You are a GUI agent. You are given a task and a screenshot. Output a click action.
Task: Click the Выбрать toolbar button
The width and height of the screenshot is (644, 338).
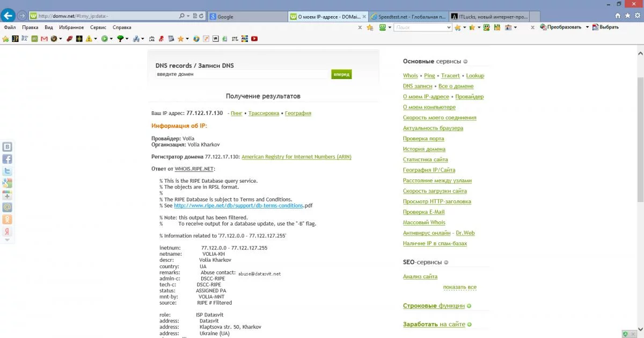coord(605,27)
